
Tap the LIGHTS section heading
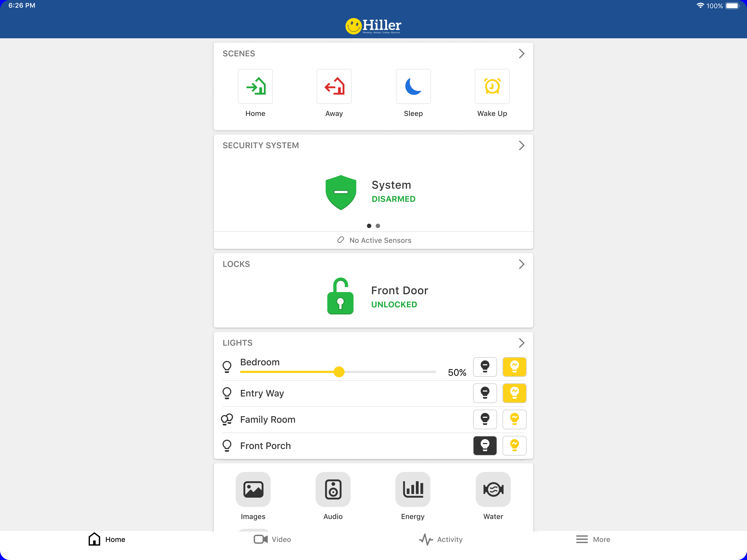[237, 343]
